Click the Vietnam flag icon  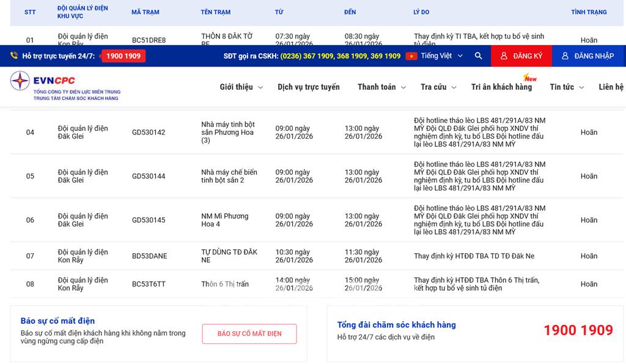pyautogui.click(x=411, y=56)
